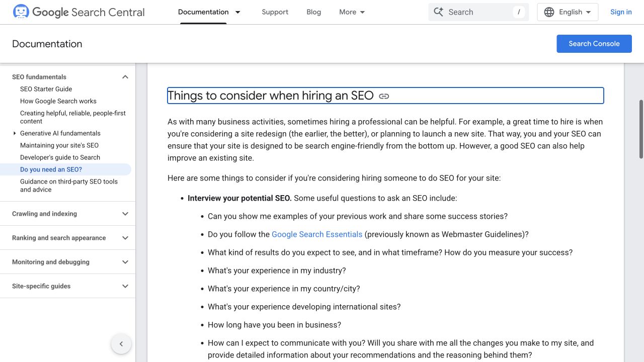Open Developer's guide to Search page

coord(60,157)
